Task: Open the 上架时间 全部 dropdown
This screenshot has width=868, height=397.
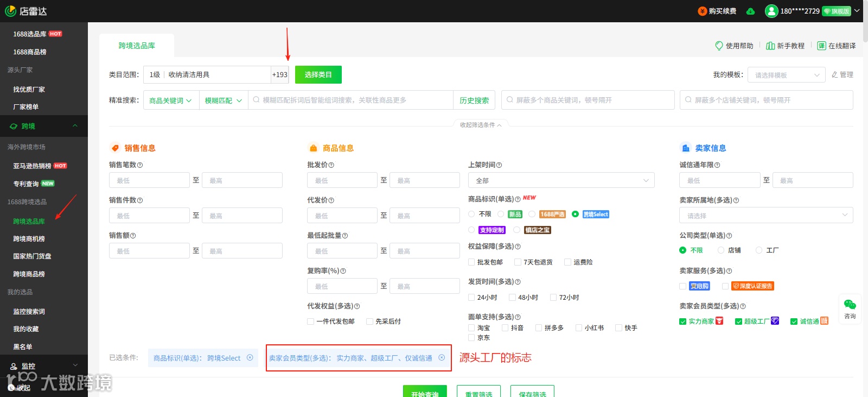Action: coord(561,180)
